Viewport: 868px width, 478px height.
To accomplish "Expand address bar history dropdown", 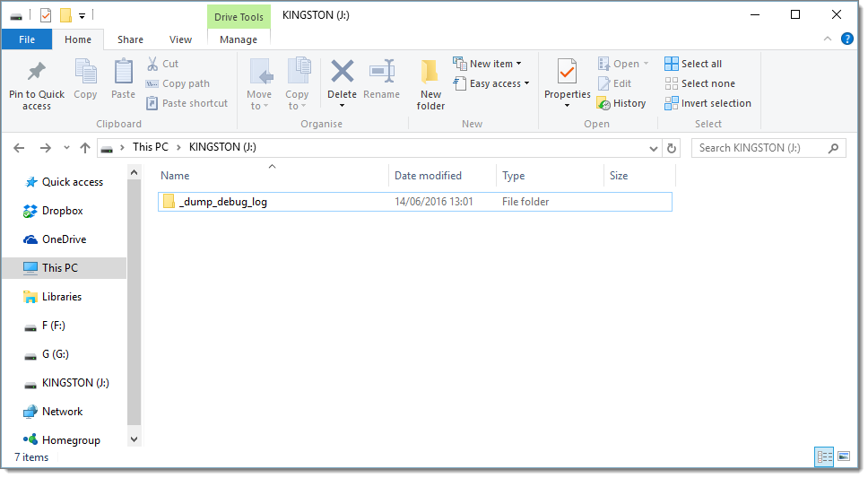I will [x=653, y=148].
